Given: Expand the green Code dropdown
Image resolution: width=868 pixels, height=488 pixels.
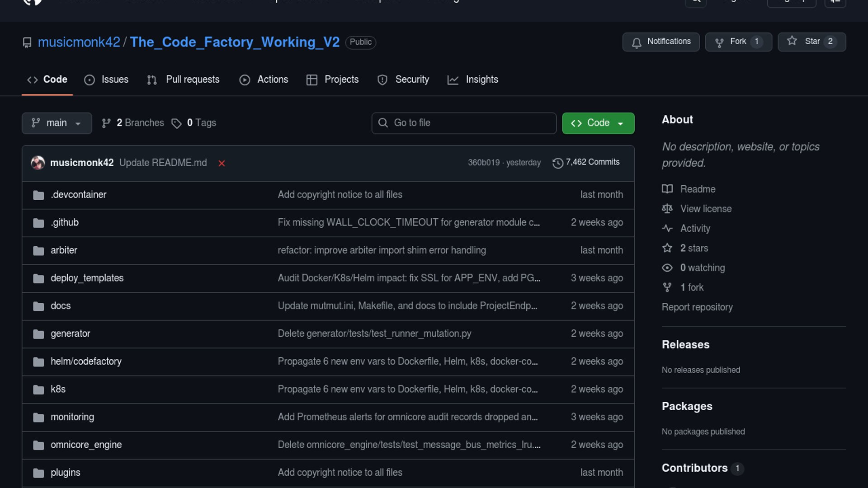Looking at the screenshot, I should (598, 123).
